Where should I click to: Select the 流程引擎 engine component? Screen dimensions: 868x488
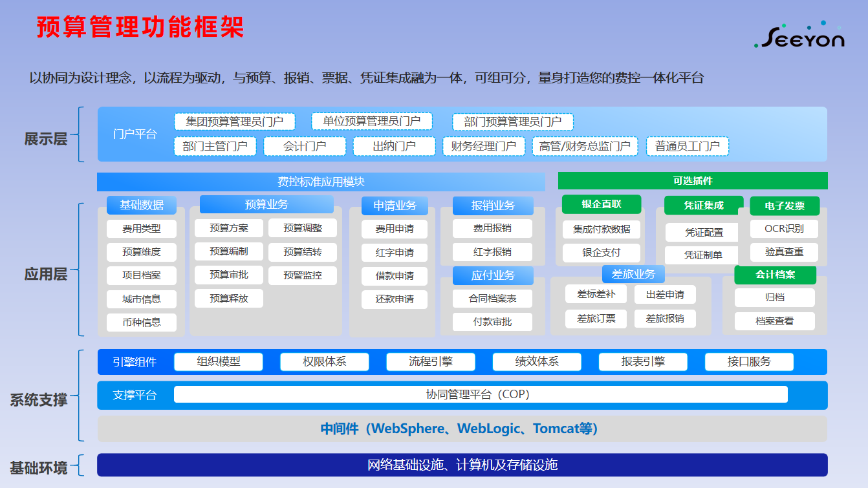430,362
